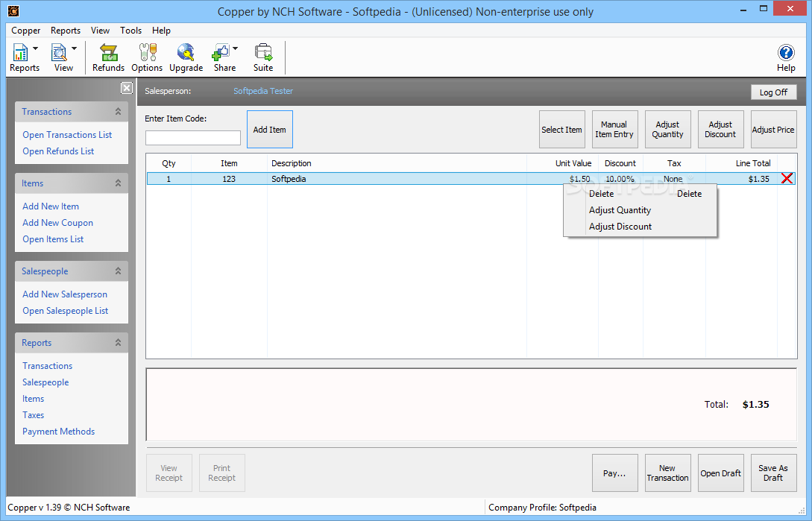Open the View menu in menu bar
Image resolution: width=812 pixels, height=521 pixels.
[x=100, y=31]
